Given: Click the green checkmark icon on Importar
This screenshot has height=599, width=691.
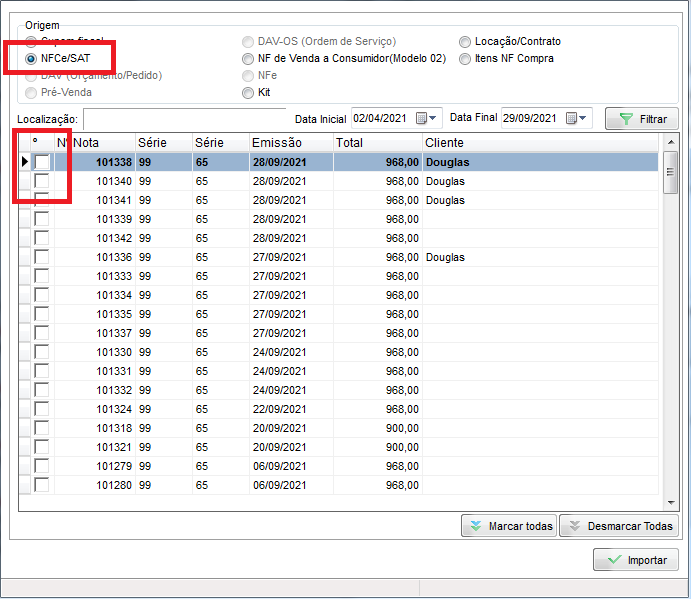Looking at the screenshot, I should [x=610, y=560].
